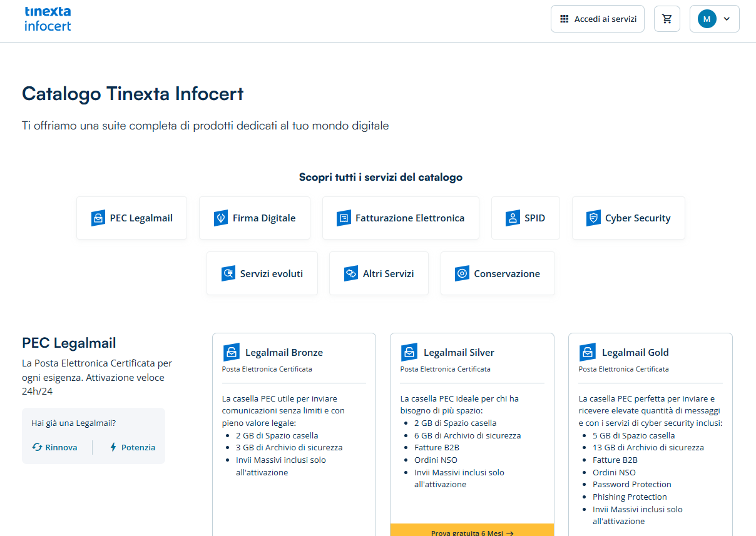Click 13 GB di Archivio di sicurezza
Screen dimensions: 756x536
pyautogui.click(x=648, y=447)
